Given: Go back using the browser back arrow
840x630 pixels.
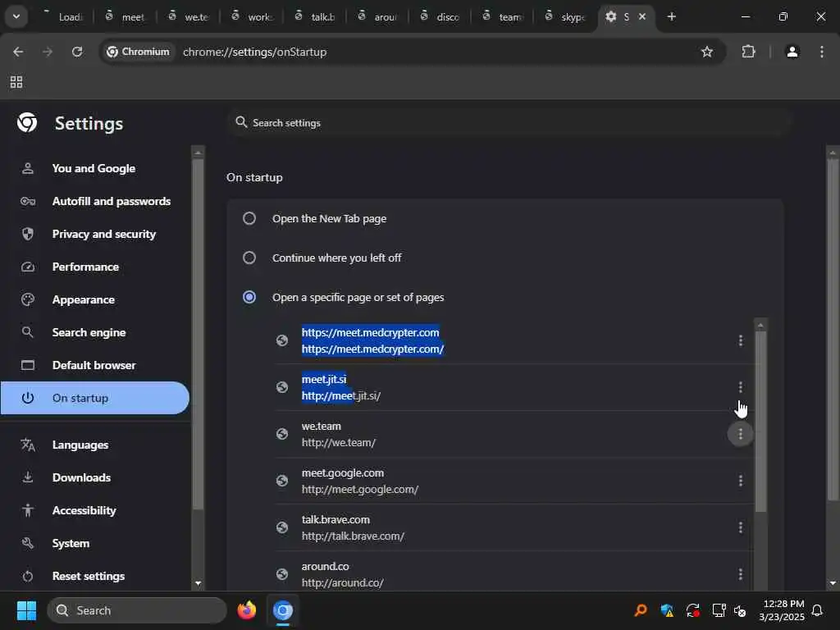Looking at the screenshot, I should pyautogui.click(x=18, y=52).
